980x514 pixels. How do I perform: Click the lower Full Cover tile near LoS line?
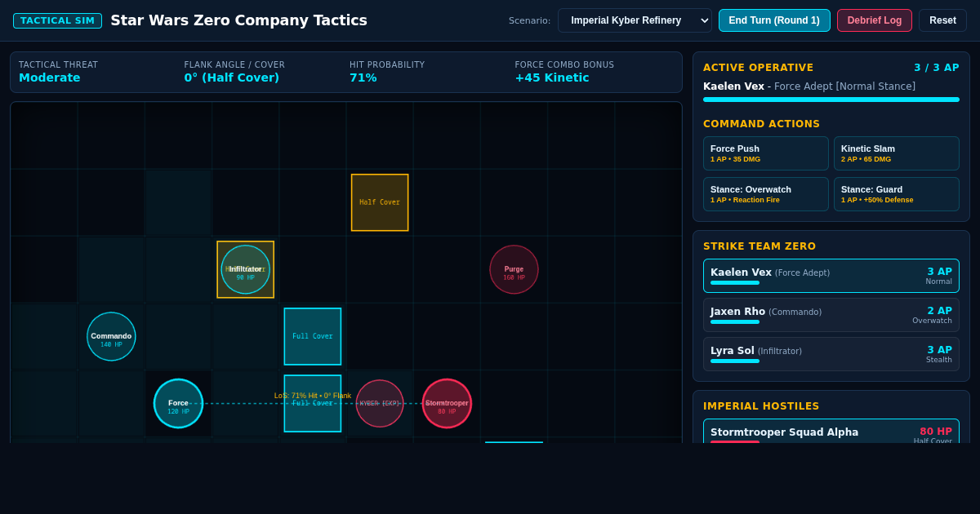(x=313, y=403)
